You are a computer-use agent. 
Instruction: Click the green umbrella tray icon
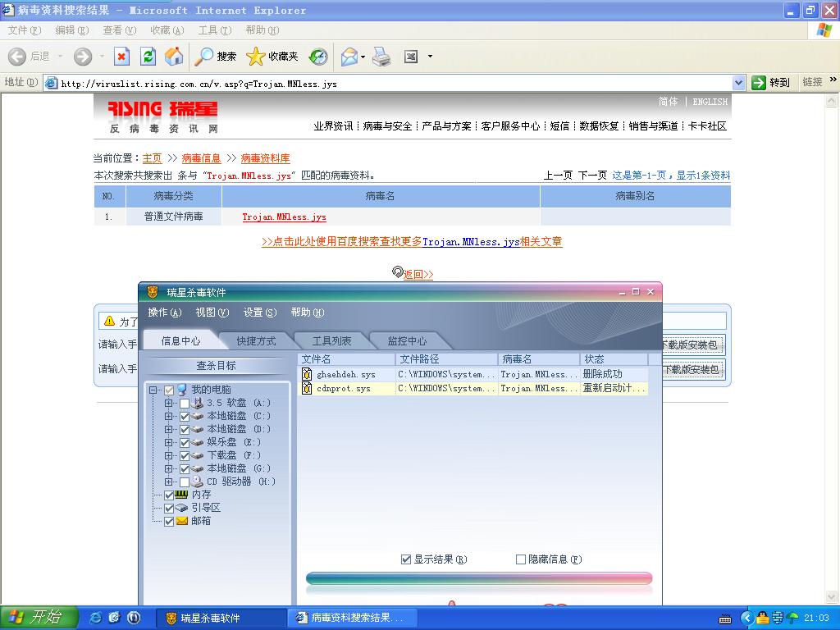click(x=793, y=618)
